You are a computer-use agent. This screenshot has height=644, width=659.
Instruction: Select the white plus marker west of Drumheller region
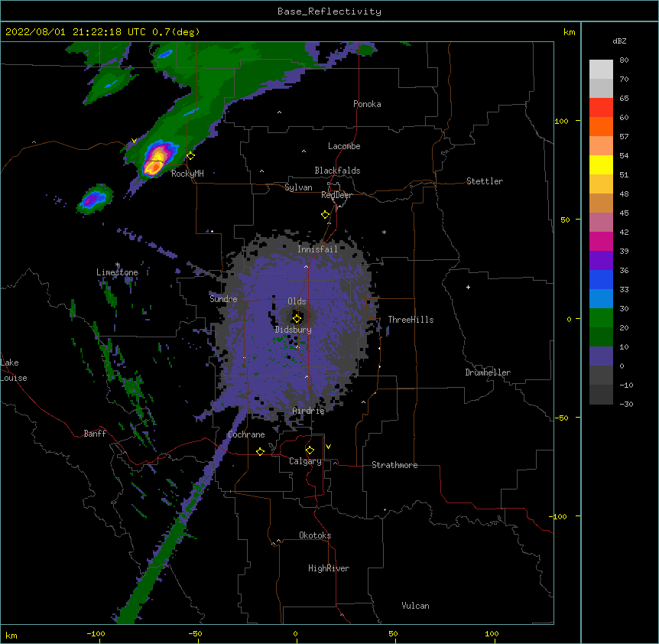(468, 287)
